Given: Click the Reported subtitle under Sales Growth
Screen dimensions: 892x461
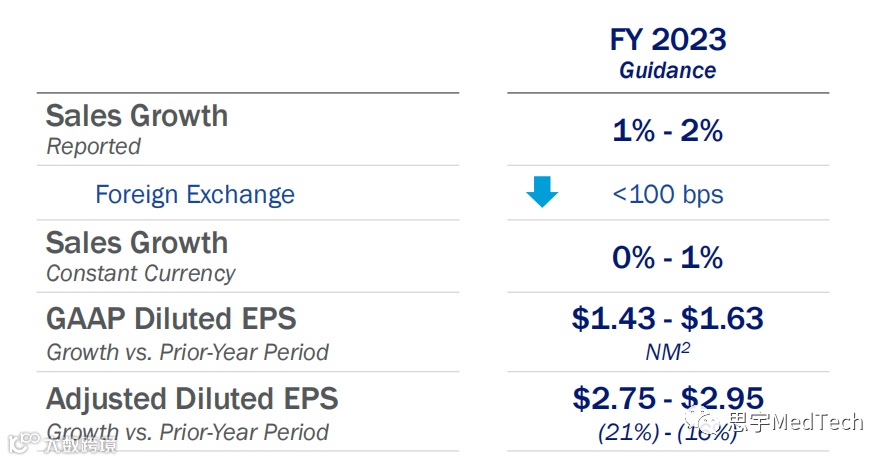Looking at the screenshot, I should (93, 147).
